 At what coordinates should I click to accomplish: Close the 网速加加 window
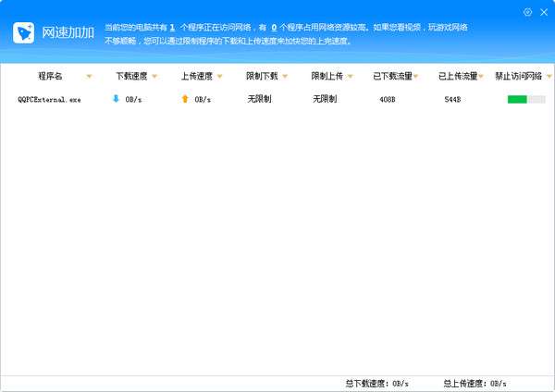[544, 12]
